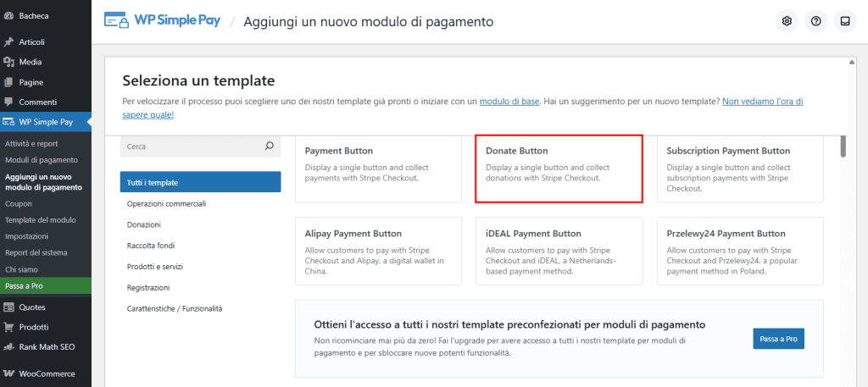Click the Pagine icon in sidebar
Image resolution: width=868 pixels, height=387 pixels.
[8, 82]
